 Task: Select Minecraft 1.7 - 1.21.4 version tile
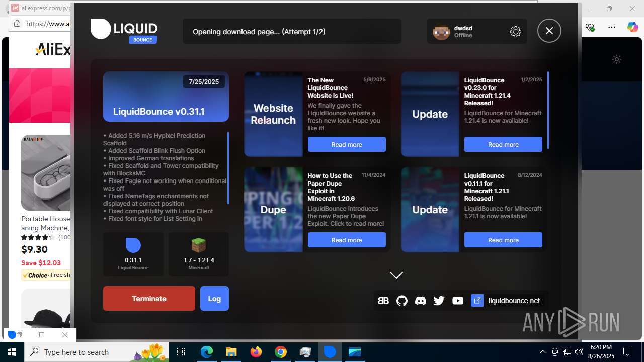199,254
